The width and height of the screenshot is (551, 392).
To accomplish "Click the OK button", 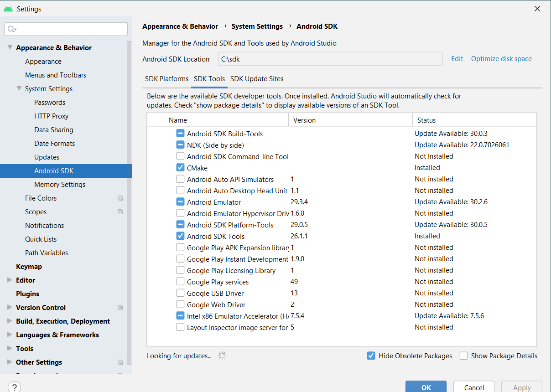I will 426,387.
